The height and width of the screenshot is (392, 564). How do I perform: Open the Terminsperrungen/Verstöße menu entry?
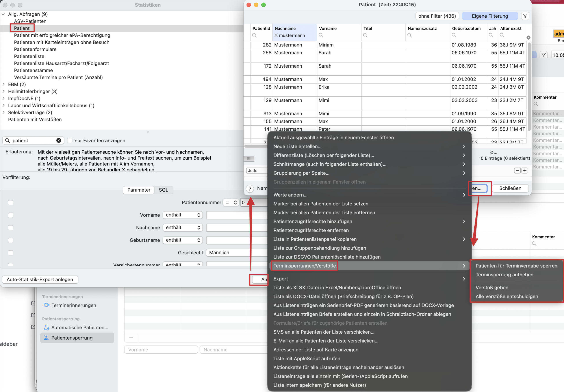click(369, 266)
